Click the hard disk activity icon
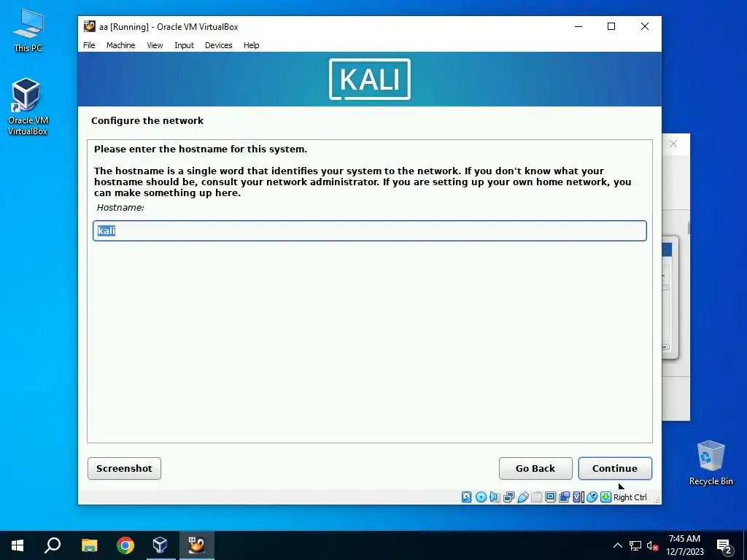The width and height of the screenshot is (747, 560). click(466, 497)
